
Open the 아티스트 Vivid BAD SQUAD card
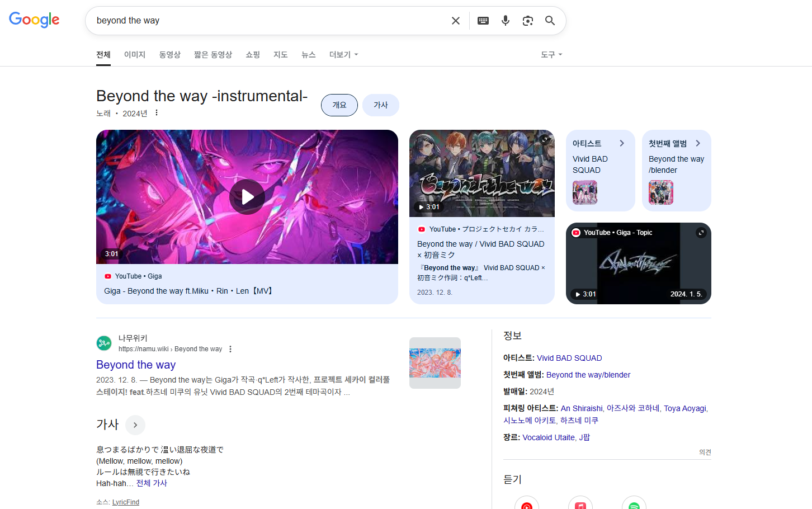coord(600,170)
